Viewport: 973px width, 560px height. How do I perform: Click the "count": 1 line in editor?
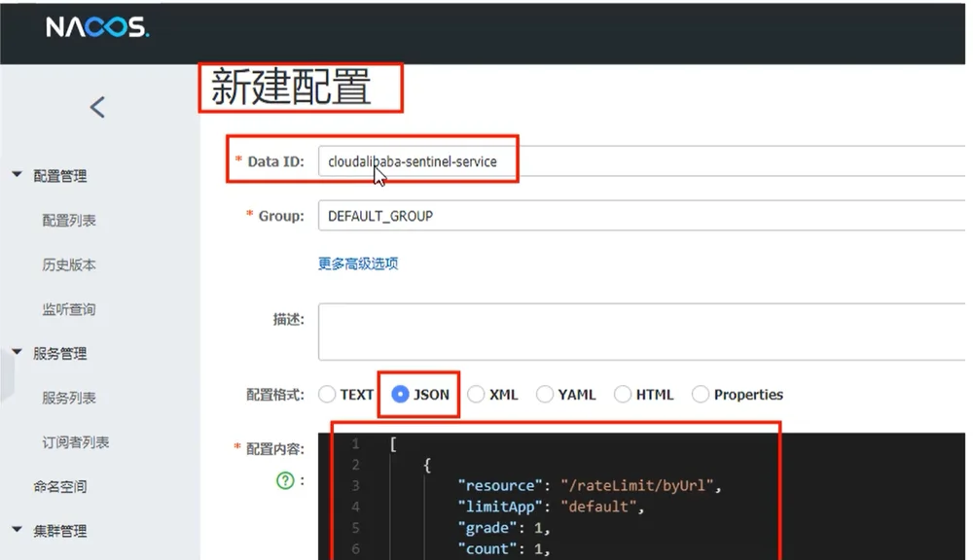pyautogui.click(x=504, y=548)
